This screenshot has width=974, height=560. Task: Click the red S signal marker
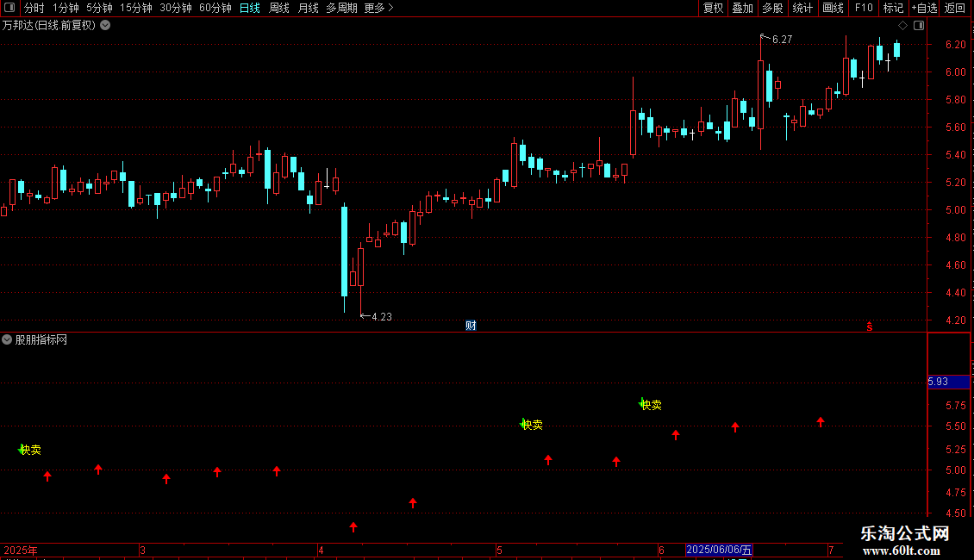(870, 327)
